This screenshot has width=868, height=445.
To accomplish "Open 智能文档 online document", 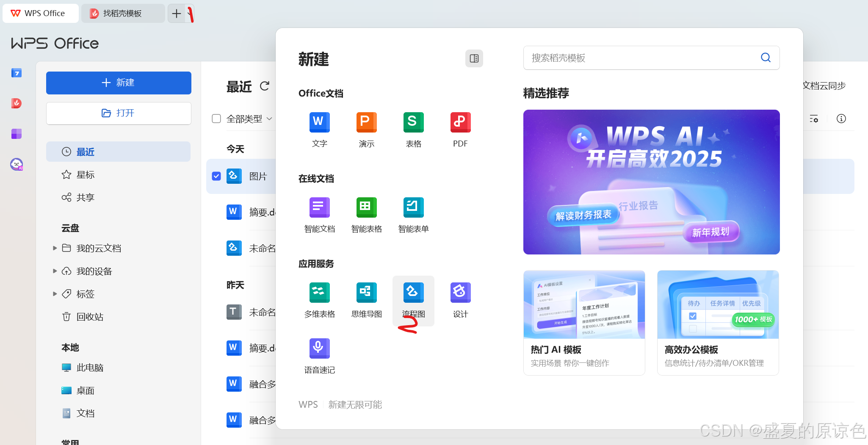I will pos(319,215).
